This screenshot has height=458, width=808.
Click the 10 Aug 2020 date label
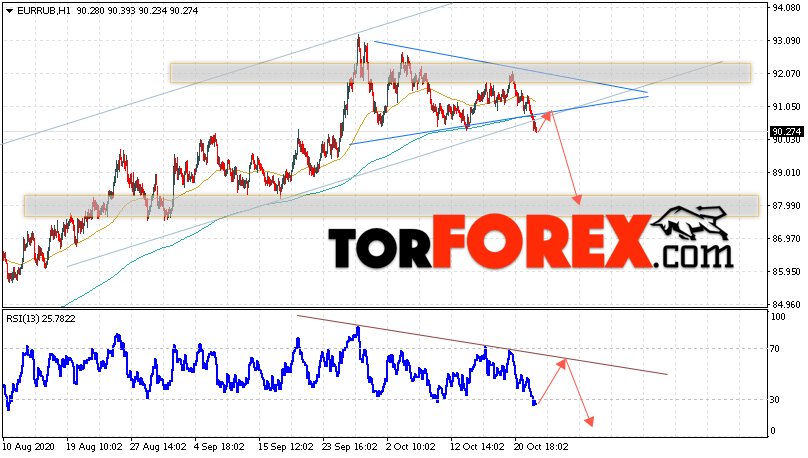click(26, 447)
